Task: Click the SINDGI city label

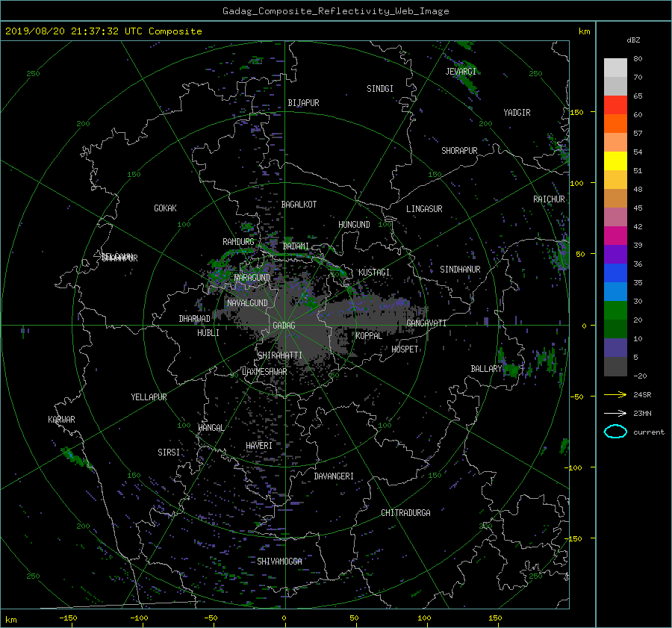Action: click(x=380, y=89)
